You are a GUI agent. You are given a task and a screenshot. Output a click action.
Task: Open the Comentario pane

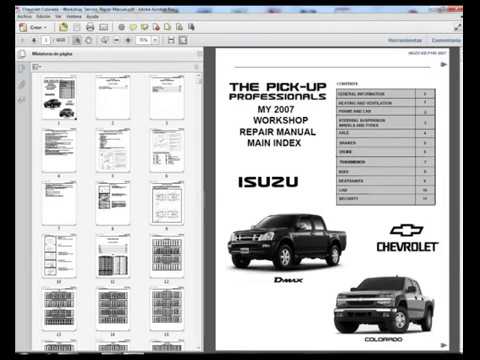click(446, 40)
